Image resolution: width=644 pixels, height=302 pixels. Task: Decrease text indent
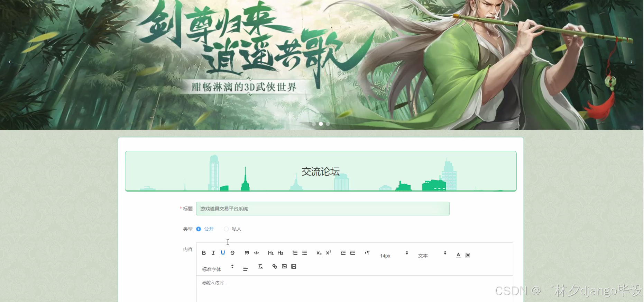pos(343,253)
